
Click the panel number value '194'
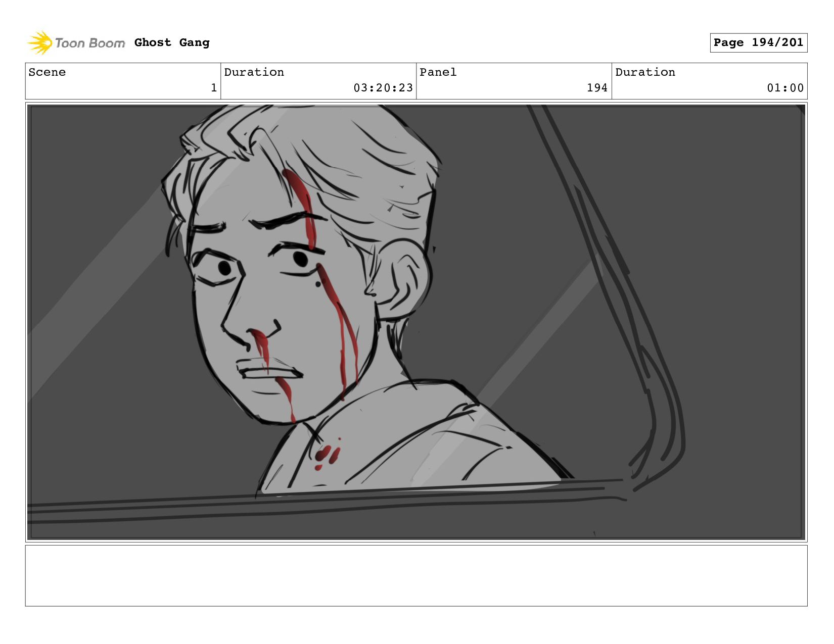pyautogui.click(x=597, y=88)
